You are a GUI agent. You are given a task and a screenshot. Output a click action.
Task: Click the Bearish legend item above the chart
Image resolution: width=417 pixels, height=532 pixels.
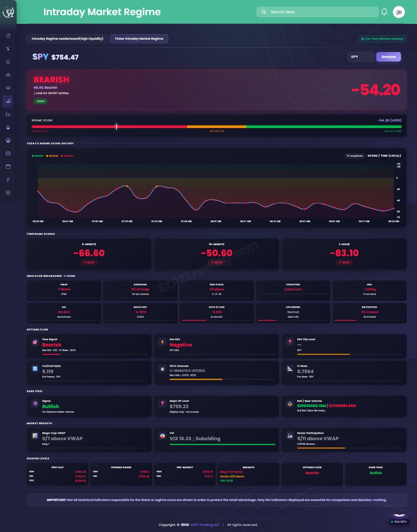(67, 156)
